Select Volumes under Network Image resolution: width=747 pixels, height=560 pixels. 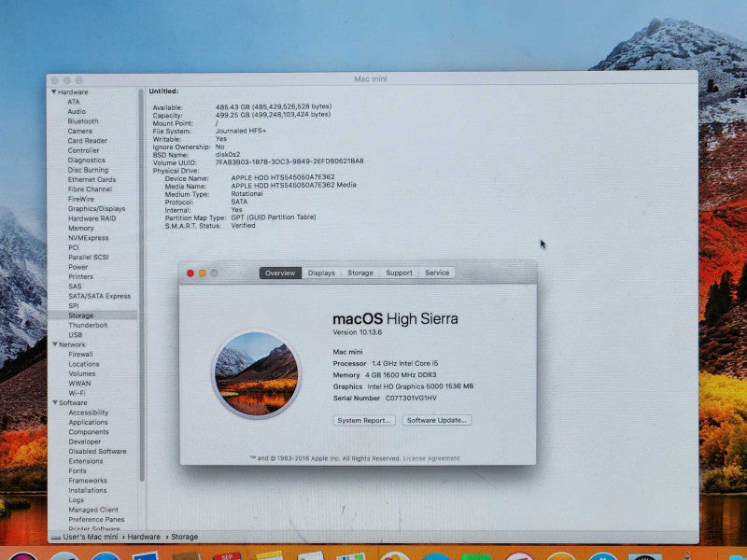coord(82,374)
